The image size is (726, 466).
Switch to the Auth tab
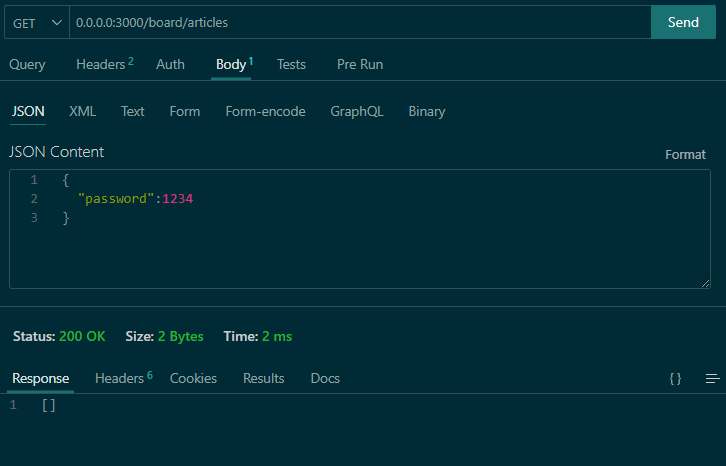pyautogui.click(x=170, y=64)
